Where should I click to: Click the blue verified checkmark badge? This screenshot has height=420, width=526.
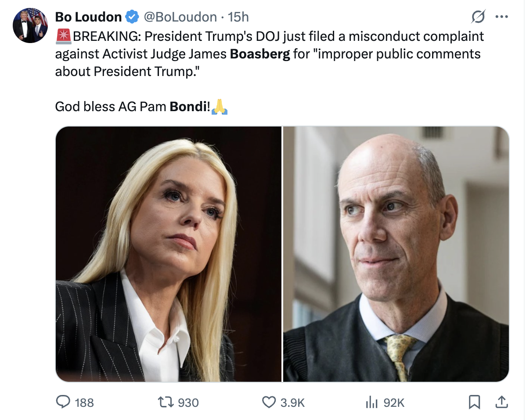(x=131, y=17)
